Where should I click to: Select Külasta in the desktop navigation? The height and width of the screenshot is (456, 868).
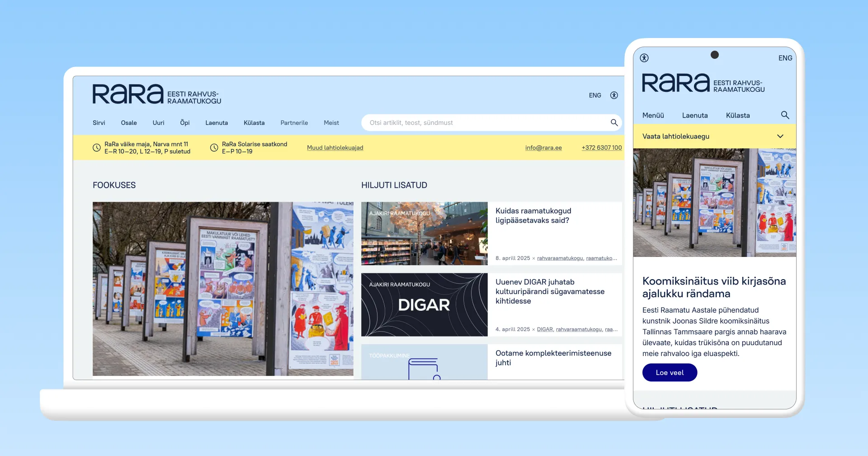pos(254,123)
